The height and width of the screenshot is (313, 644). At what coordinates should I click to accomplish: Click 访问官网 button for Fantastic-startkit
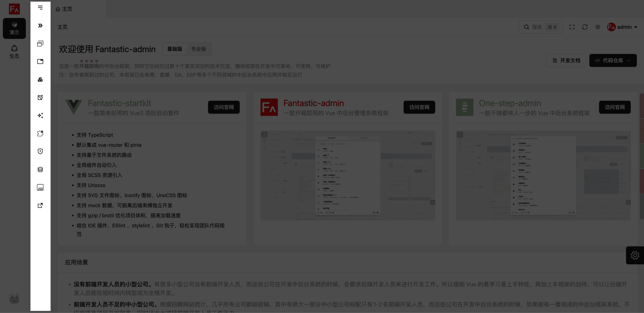224,107
